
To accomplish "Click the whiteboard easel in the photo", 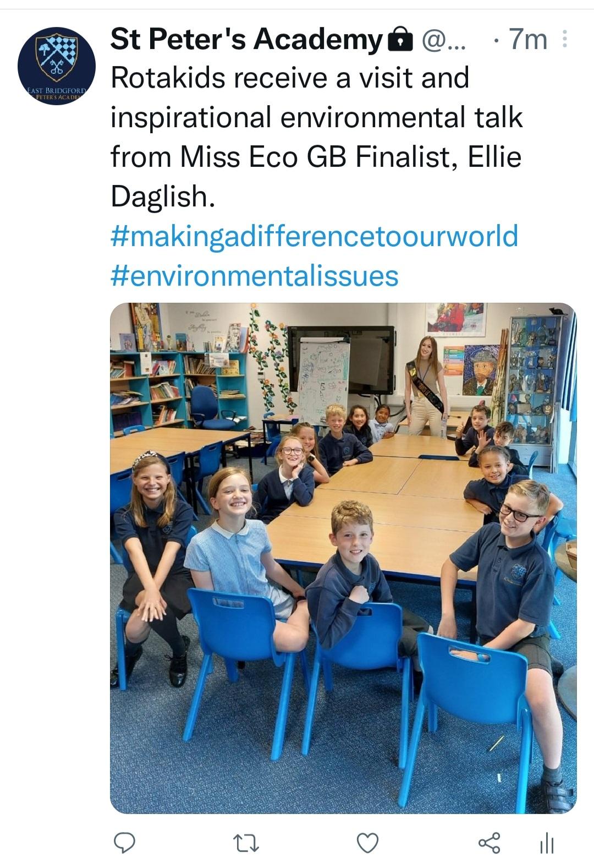I will [x=324, y=380].
